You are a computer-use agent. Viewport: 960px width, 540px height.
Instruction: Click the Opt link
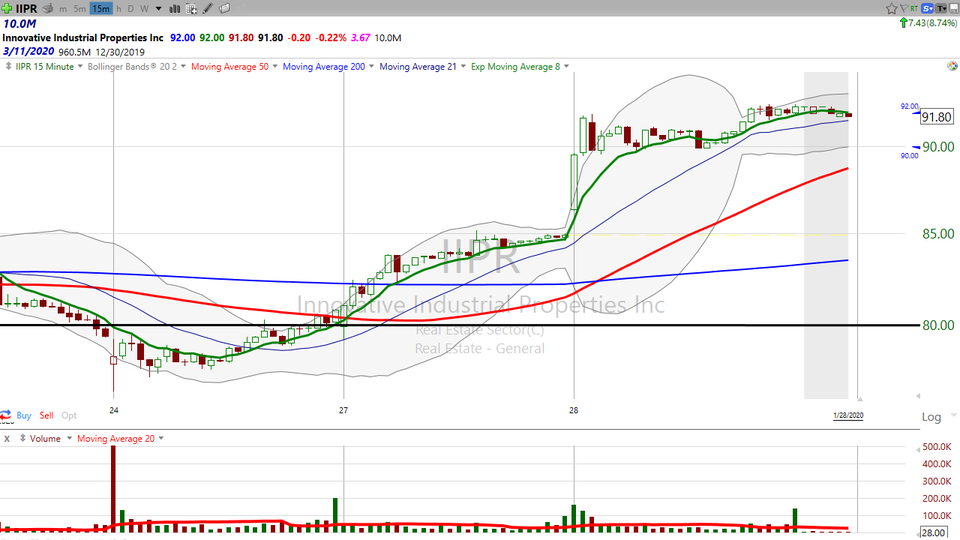tap(69, 415)
